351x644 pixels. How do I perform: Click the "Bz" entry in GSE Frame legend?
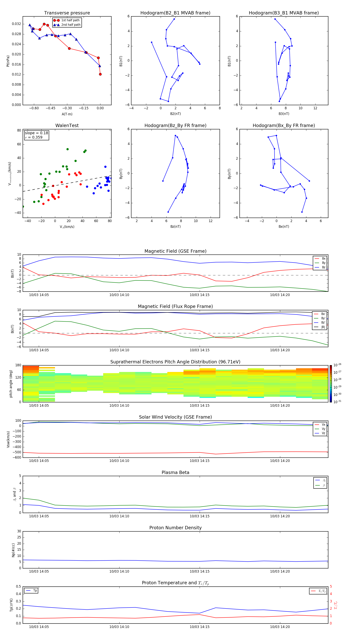[320, 267]
